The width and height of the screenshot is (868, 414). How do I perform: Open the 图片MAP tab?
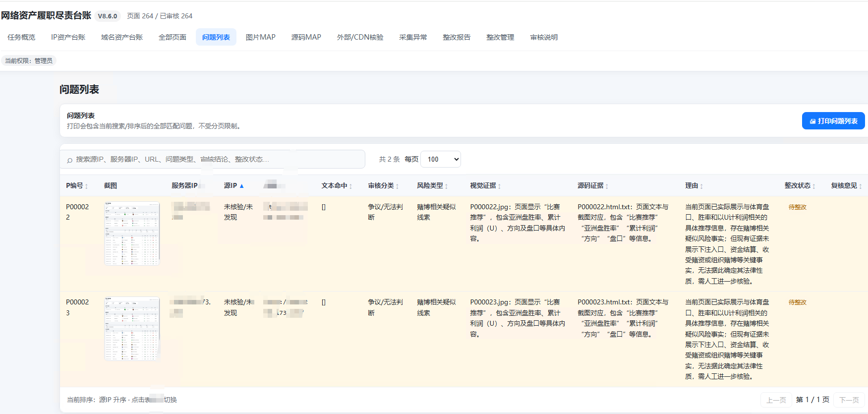pos(261,37)
